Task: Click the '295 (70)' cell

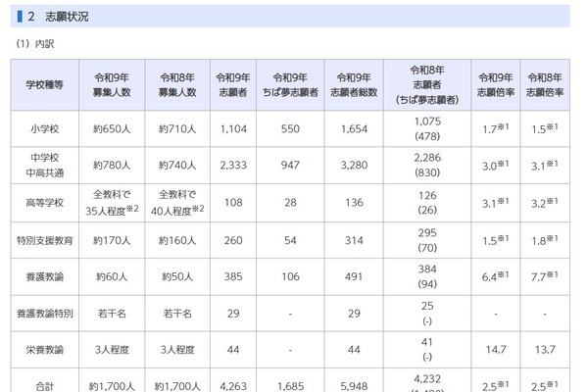Action: point(427,240)
